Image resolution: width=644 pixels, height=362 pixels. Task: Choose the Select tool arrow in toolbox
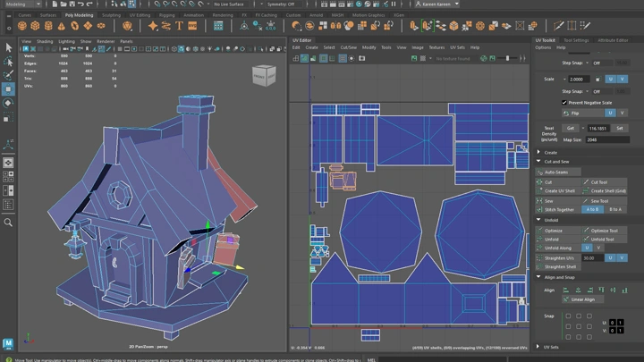coord(8,47)
